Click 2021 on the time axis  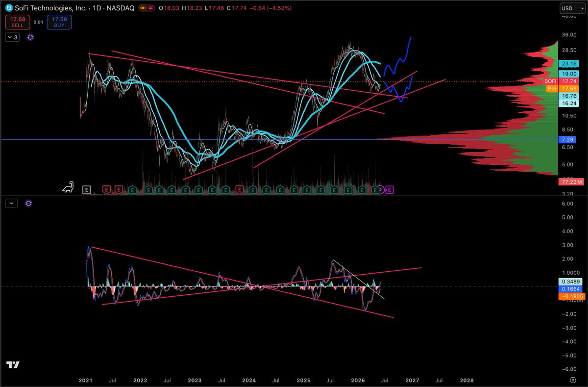[86, 380]
